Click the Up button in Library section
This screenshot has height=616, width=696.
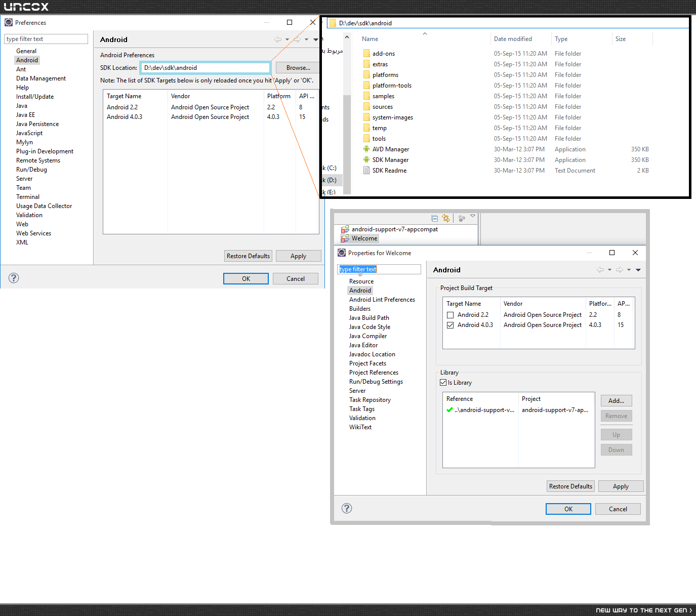point(616,435)
